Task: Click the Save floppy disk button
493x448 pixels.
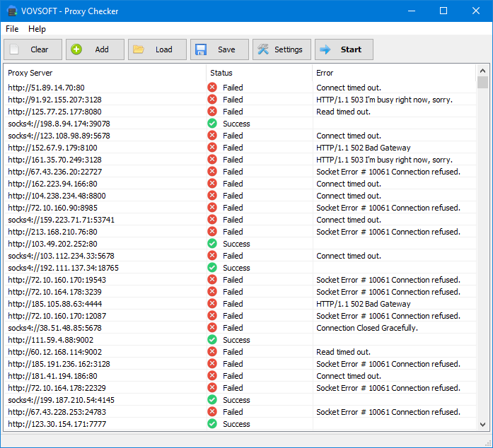Action: coord(219,49)
